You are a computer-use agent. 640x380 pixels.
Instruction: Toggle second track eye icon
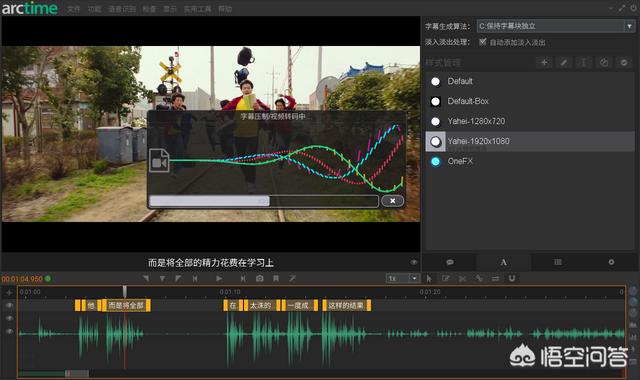click(x=9, y=318)
